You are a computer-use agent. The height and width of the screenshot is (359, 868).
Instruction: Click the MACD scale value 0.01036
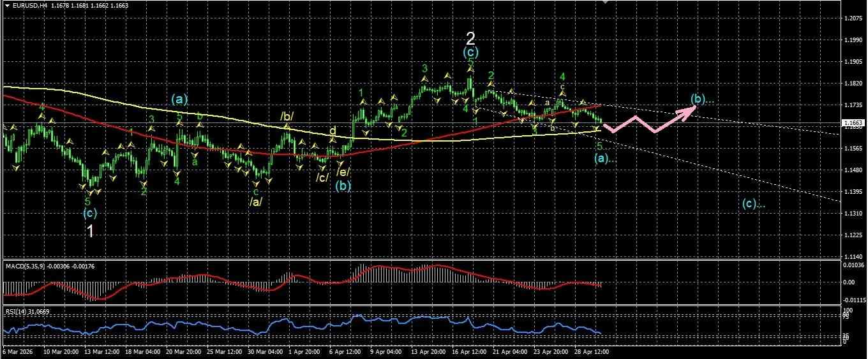point(855,265)
